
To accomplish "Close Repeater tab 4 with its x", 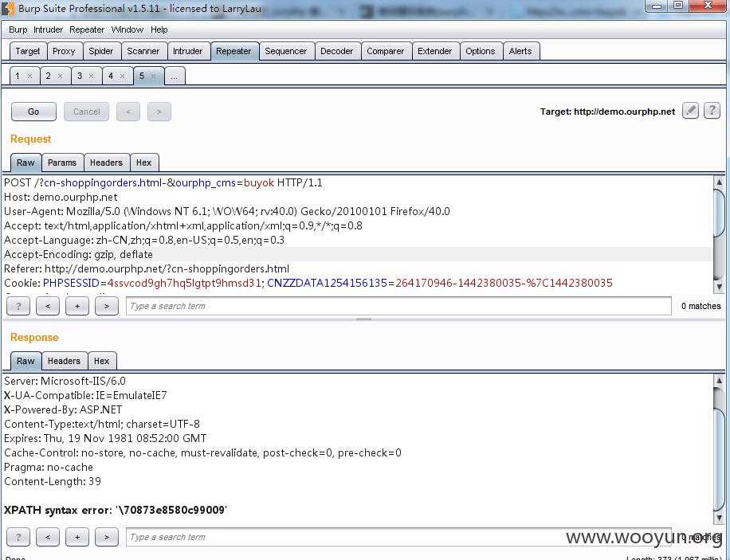I will (123, 76).
